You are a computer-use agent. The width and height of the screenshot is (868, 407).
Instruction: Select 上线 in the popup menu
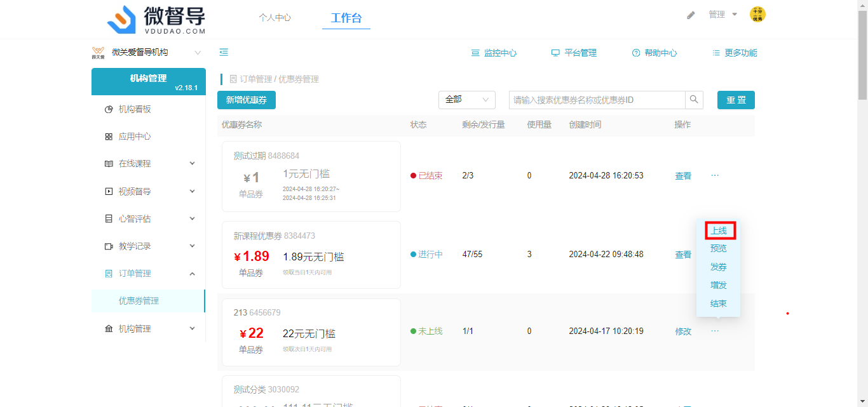coord(719,230)
